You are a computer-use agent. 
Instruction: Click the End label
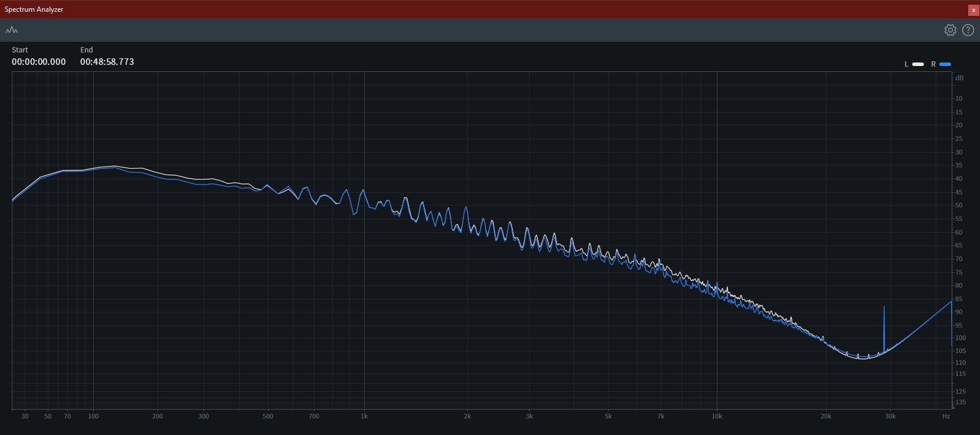point(87,50)
